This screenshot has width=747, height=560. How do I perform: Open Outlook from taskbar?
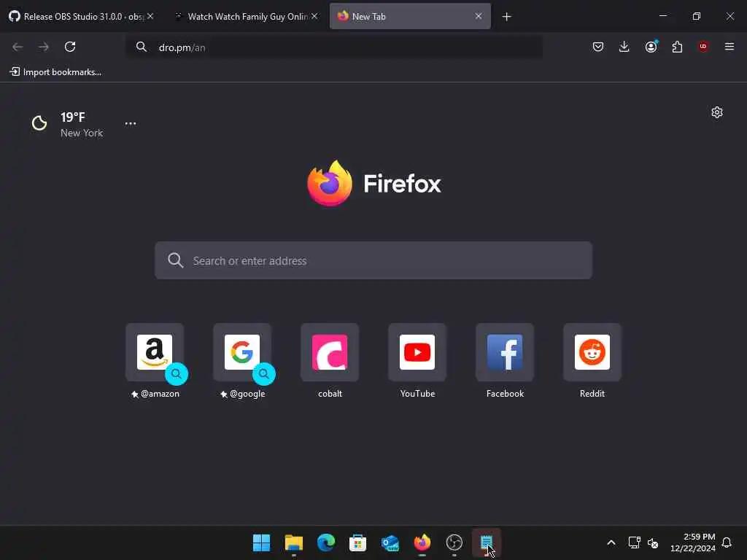point(390,542)
